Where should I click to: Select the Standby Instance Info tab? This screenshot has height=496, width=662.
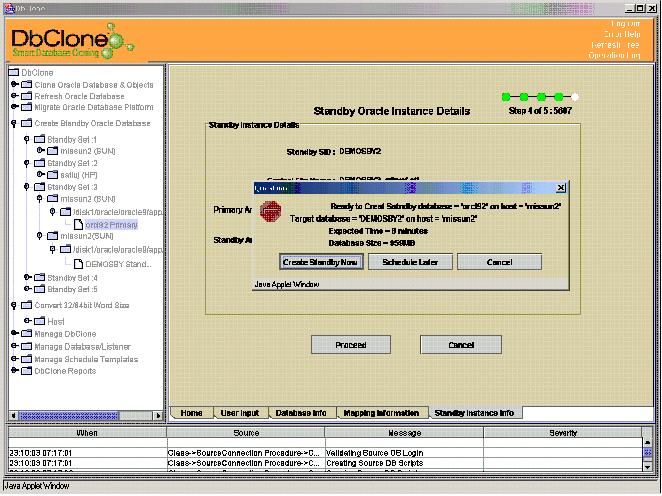474,413
